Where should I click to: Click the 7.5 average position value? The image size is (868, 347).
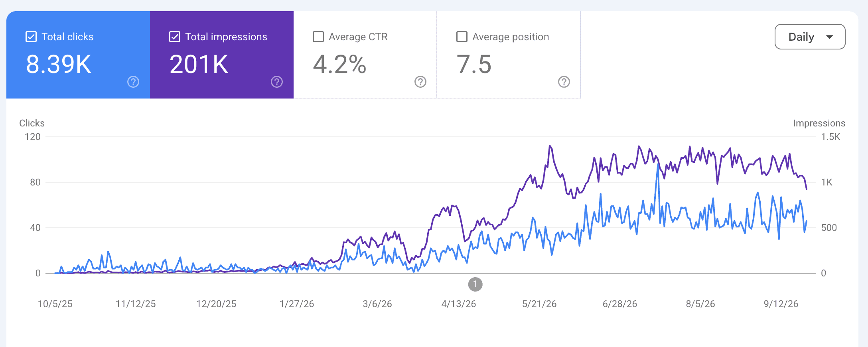pos(474,64)
